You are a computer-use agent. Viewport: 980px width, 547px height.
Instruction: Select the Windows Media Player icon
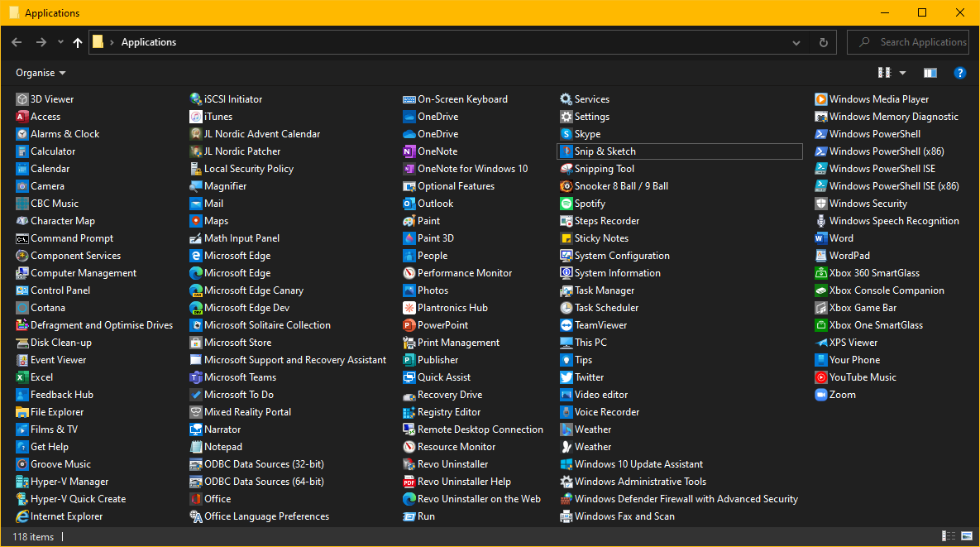(x=820, y=98)
